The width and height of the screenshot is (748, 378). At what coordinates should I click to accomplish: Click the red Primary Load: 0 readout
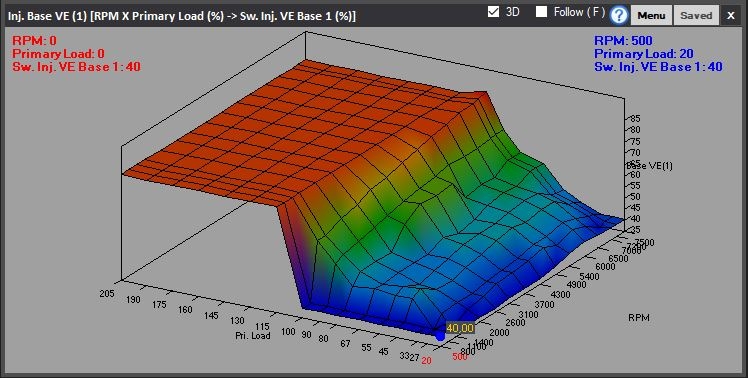pyautogui.click(x=58, y=53)
